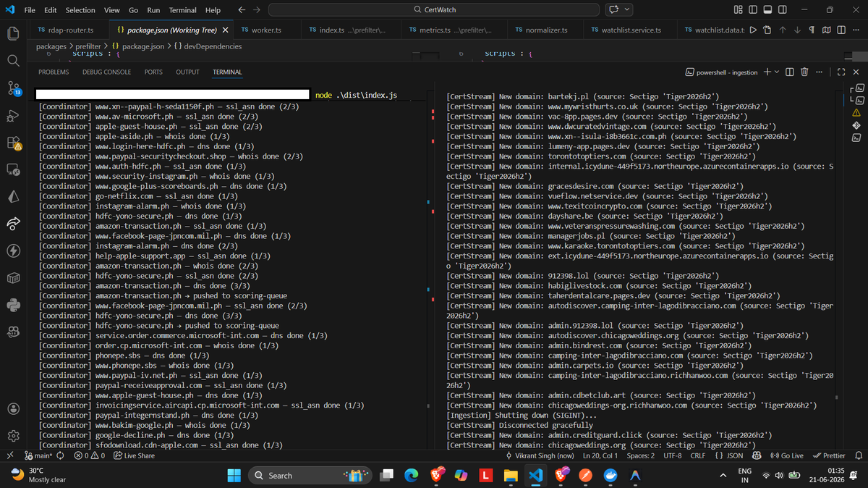Toggle Secondary Side Bar from title bar
Viewport: 868px width, 488px height.
point(782,10)
